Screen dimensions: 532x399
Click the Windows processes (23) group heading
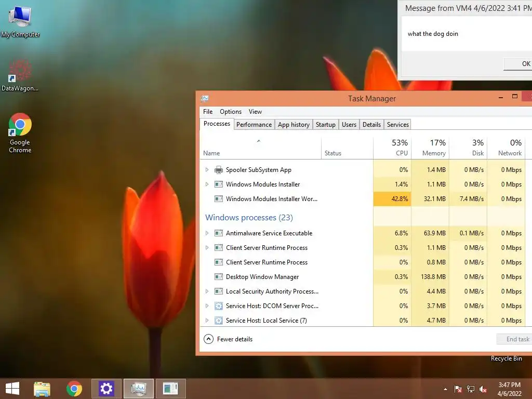click(249, 218)
